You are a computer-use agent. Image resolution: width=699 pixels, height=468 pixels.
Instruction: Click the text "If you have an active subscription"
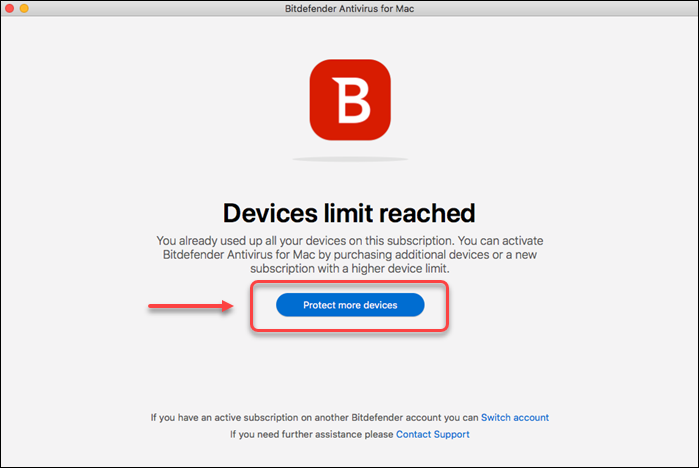224,418
